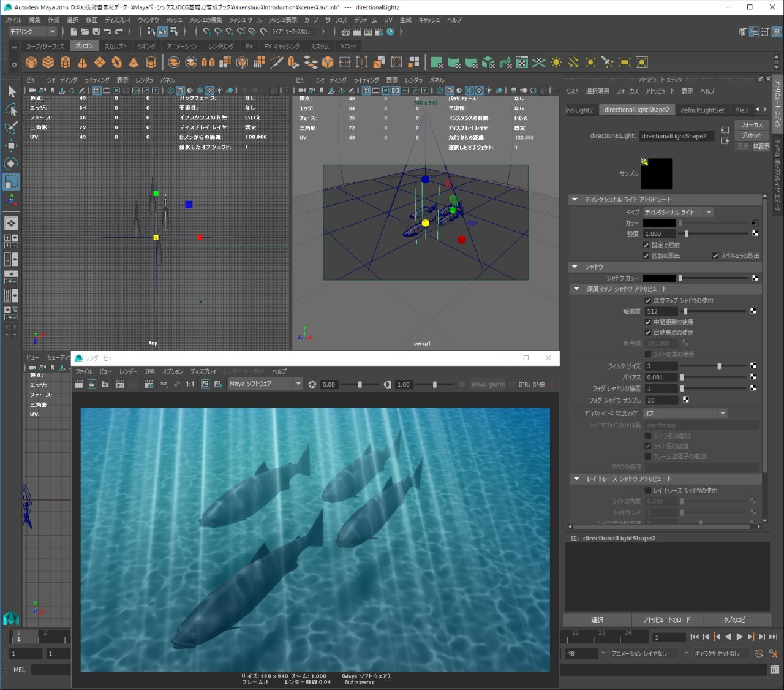Click the spot light shelf icon
This screenshot has height=690, width=784.
(x=608, y=63)
